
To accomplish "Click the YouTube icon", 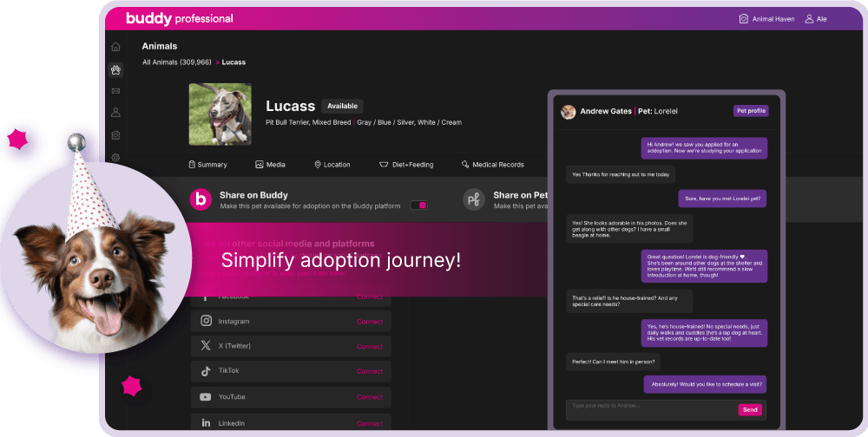I will click(206, 396).
